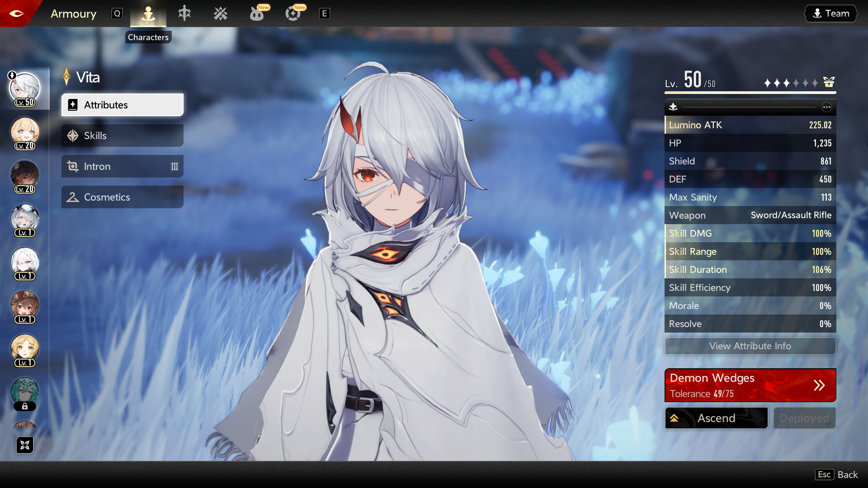The image size is (868, 488).
Task: Open the Intron tab
Action: pyautogui.click(x=123, y=166)
